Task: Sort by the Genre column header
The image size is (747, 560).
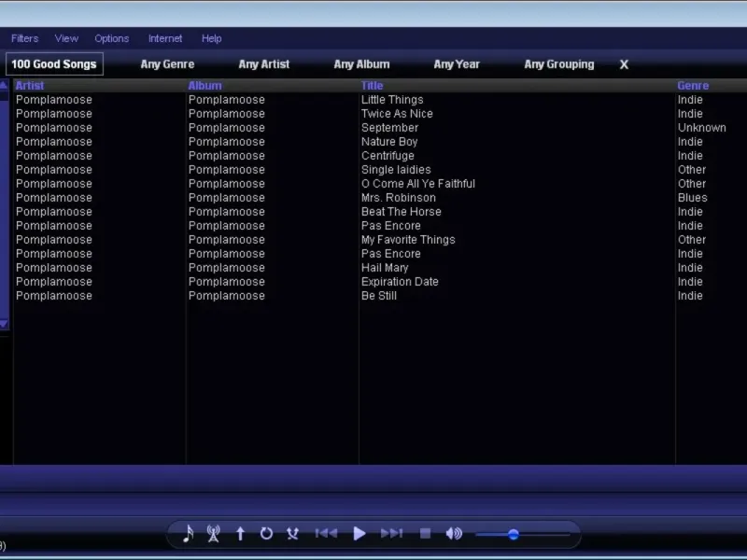Action: coord(693,86)
